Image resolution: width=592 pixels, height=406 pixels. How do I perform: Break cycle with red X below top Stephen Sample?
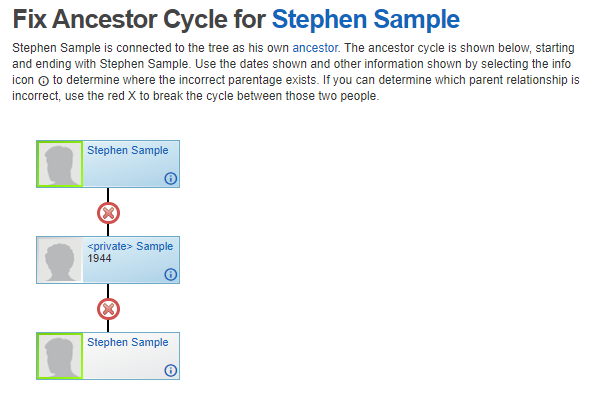(108, 213)
